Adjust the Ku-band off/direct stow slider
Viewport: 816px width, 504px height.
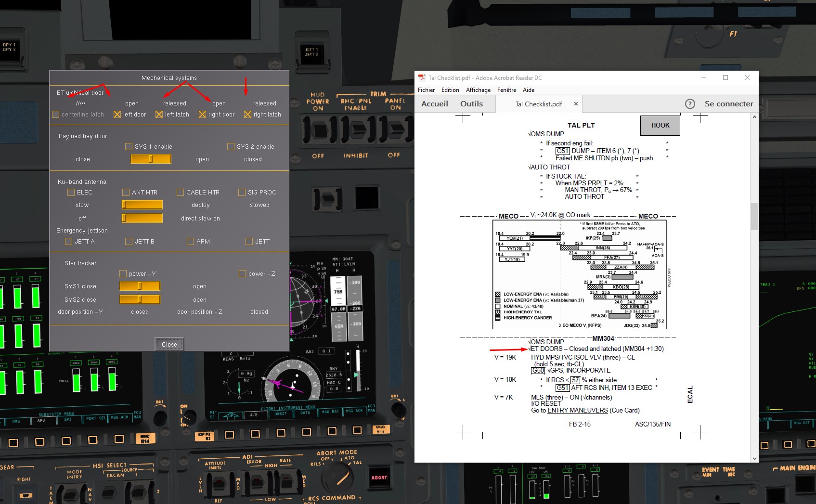point(142,218)
